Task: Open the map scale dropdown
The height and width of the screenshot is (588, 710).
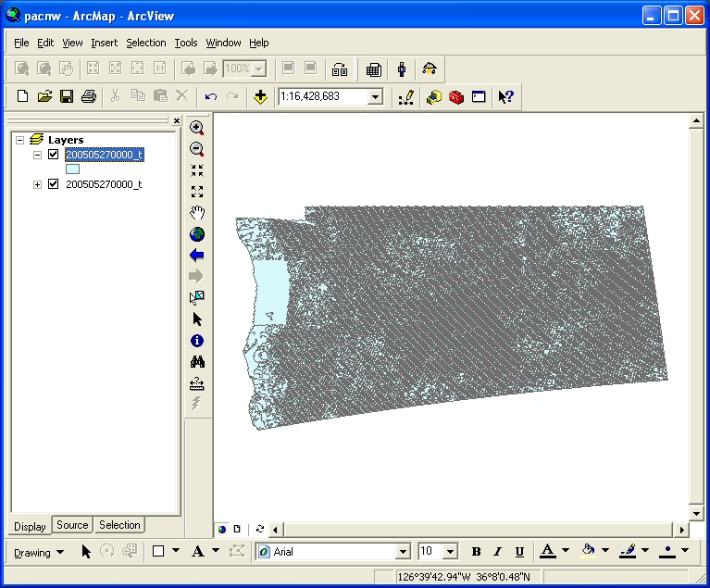Action: 375,96
